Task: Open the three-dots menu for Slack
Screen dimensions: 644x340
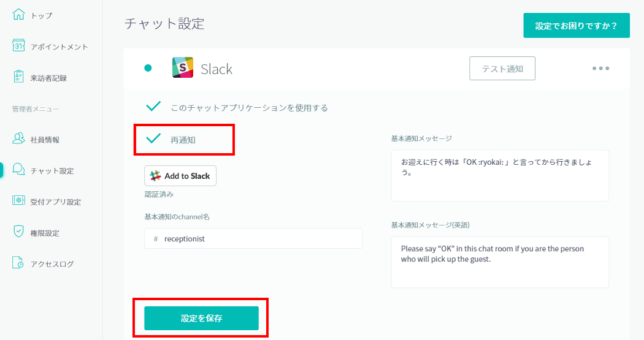Action: tap(600, 68)
